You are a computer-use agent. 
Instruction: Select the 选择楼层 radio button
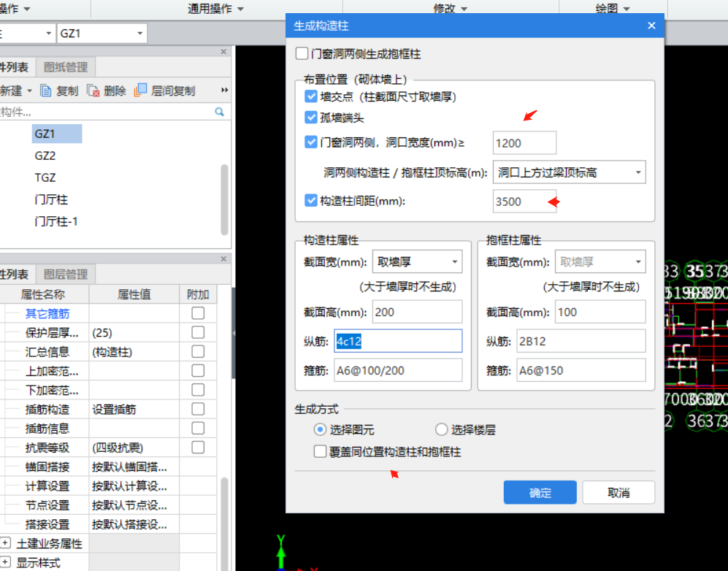click(x=441, y=429)
